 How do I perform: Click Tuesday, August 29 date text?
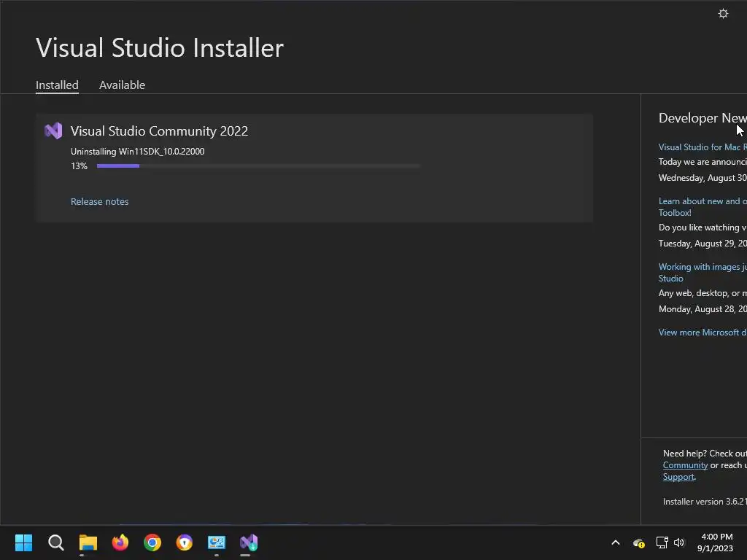[703, 244]
